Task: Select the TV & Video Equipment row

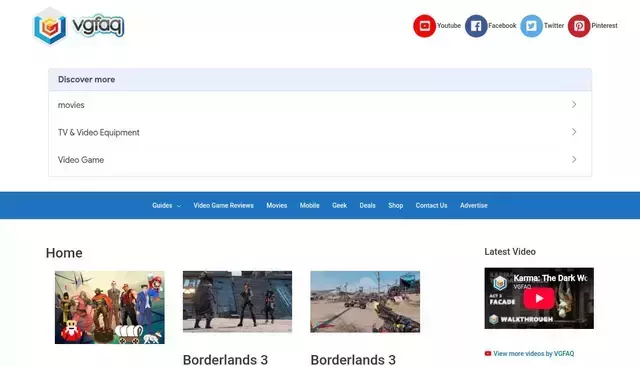Action: tap(320, 132)
